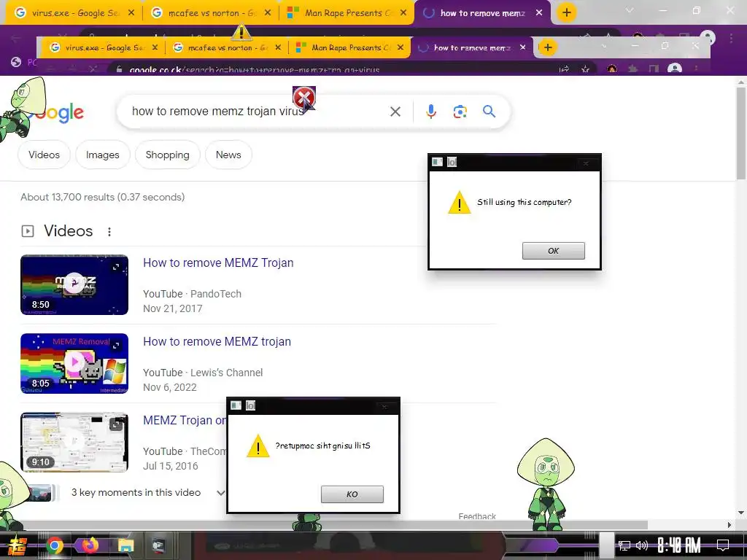This screenshot has height=560, width=747.
Task: Click the 8:40 AM taskbar clock
Action: 679,545
